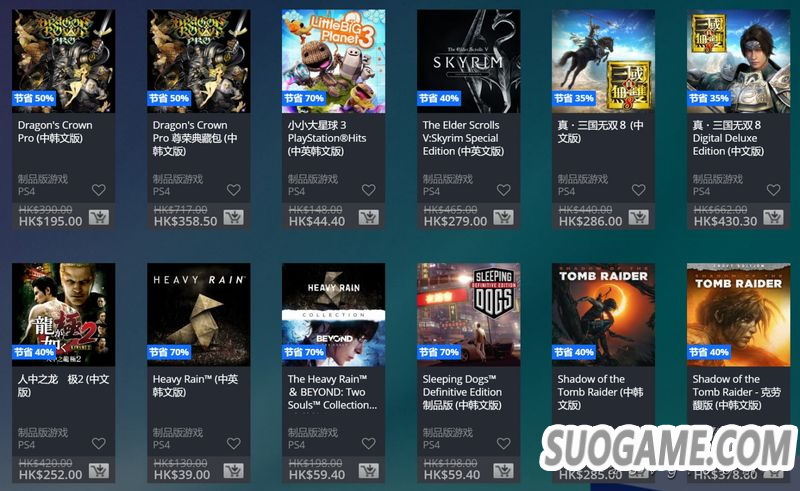Add 人中之龙 极2 to cart
This screenshot has width=800, height=491.
click(99, 471)
